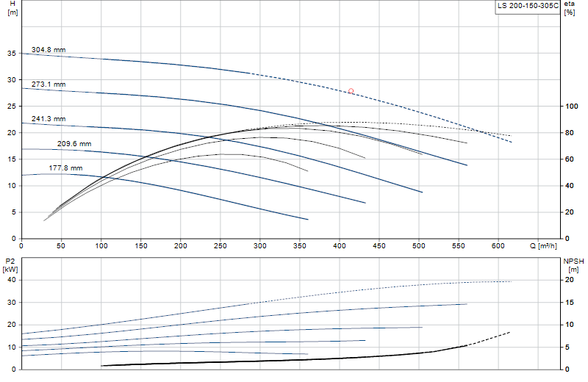Click the 15 NPSH axis tick value

(569, 303)
